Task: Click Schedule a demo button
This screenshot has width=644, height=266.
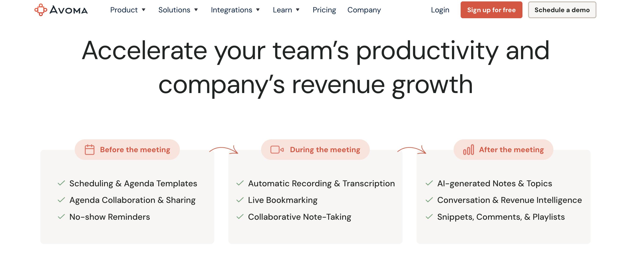Action: point(562,10)
